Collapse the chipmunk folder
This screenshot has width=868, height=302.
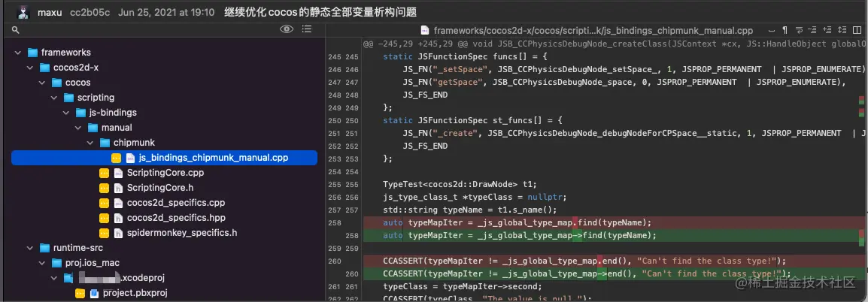coord(91,142)
